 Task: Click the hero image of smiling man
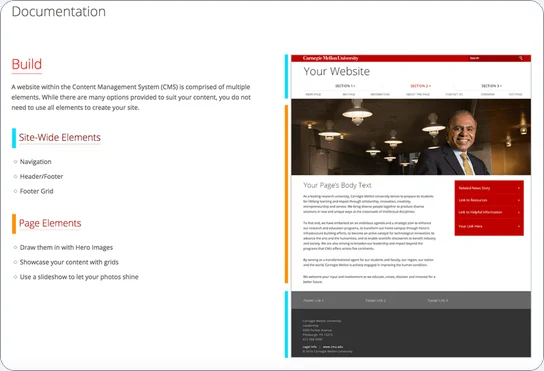pyautogui.click(x=411, y=137)
